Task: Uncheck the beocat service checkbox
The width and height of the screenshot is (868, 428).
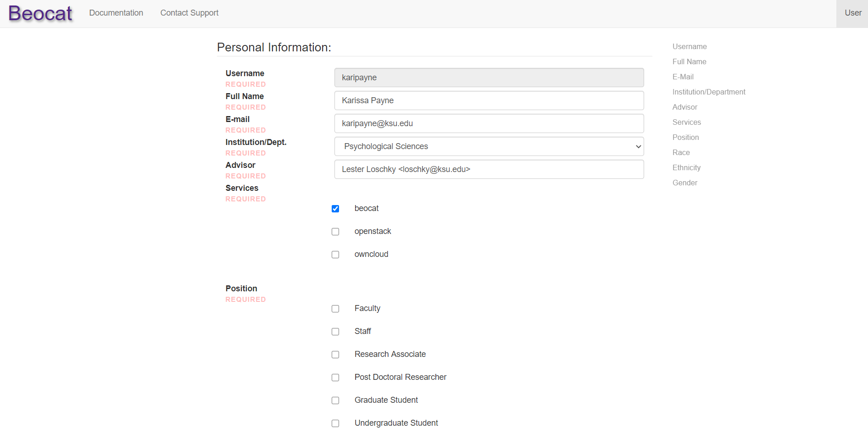Action: pos(335,209)
